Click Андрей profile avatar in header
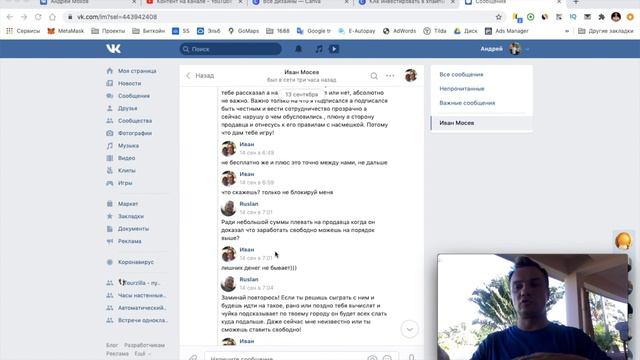Viewport: 640px width, 360px height. (x=515, y=49)
